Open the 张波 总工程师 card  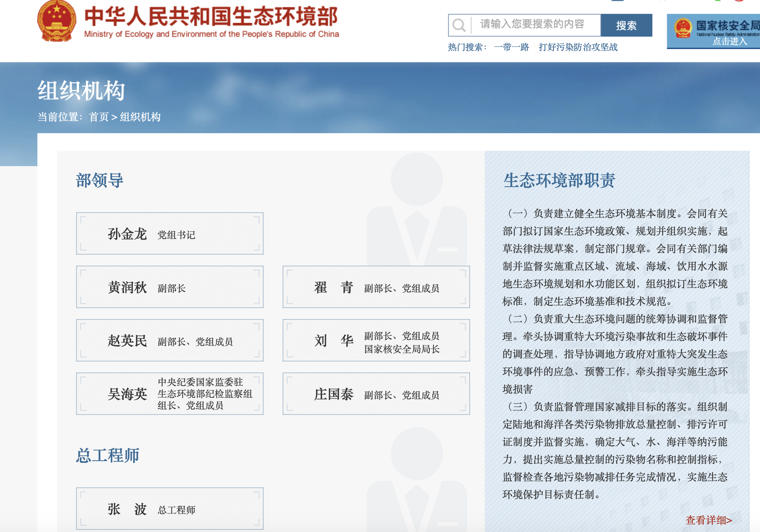170,509
